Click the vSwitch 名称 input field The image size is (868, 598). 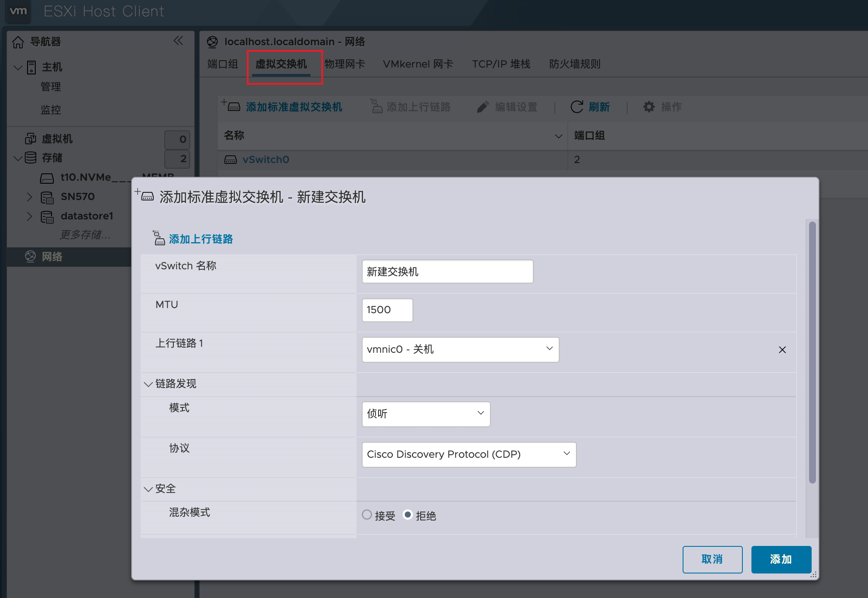click(x=447, y=271)
